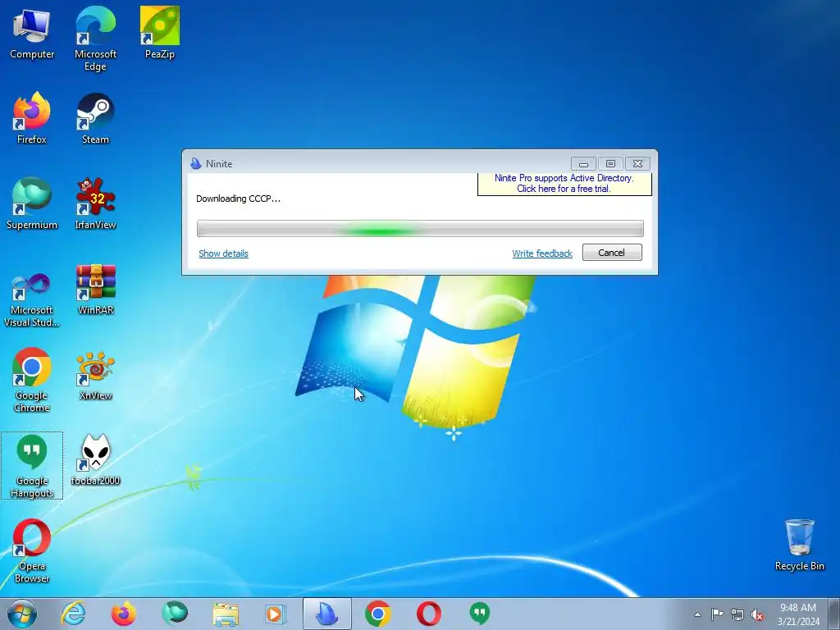
Task: Select the Supermium desktop shortcut
Action: point(32,203)
